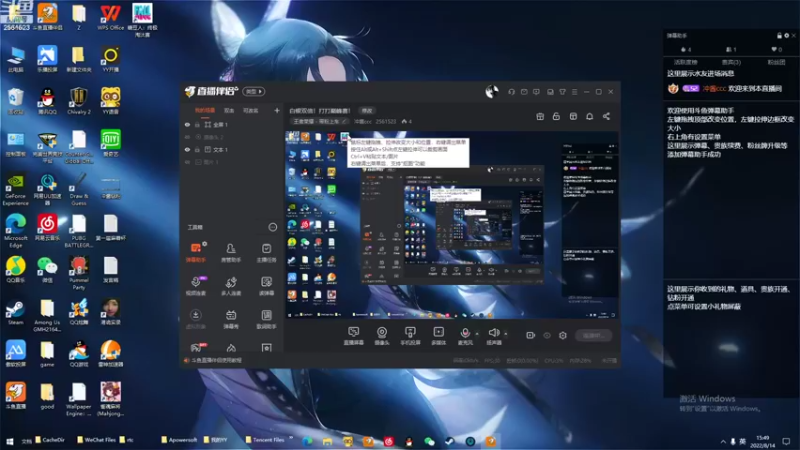Image resolution: width=800 pixels, height=450 pixels.
Task: Lock the danmaku assistant panel position
Action: pos(779,36)
